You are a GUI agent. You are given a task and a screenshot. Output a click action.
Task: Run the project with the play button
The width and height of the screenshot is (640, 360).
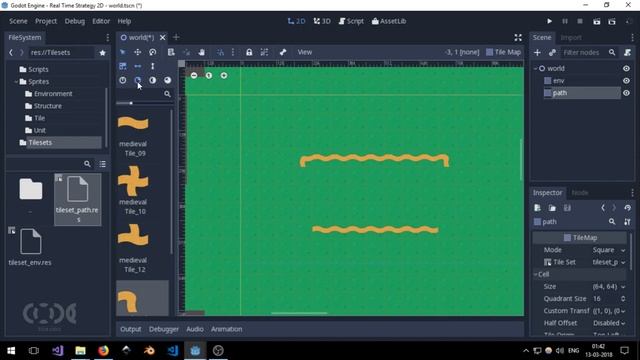(x=549, y=21)
